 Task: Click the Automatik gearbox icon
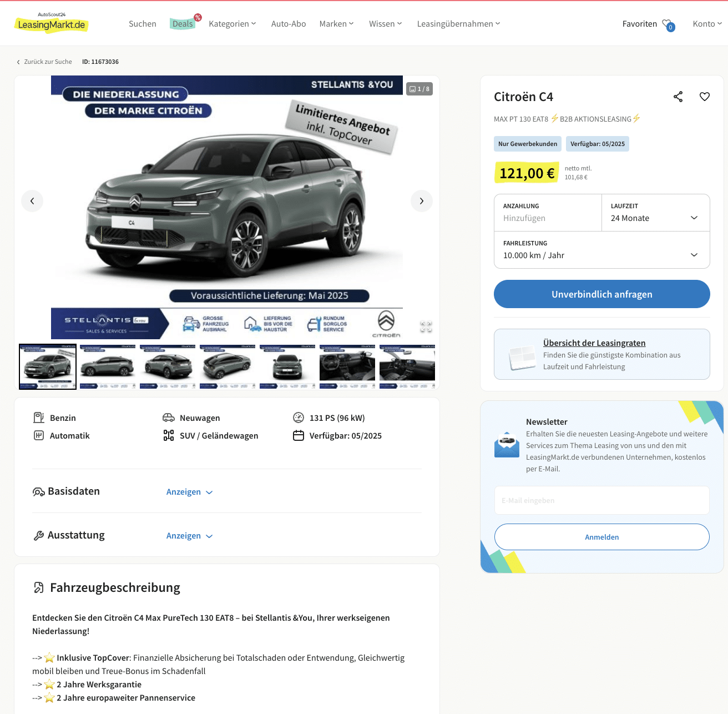click(x=39, y=435)
